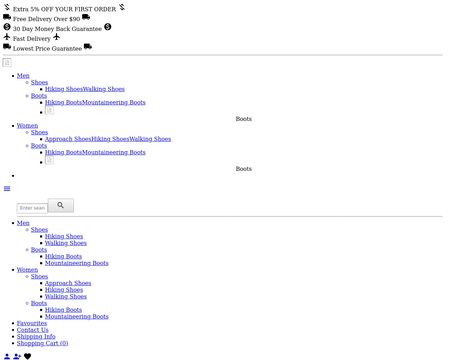Open the Women link above the search field

[x=27, y=126]
